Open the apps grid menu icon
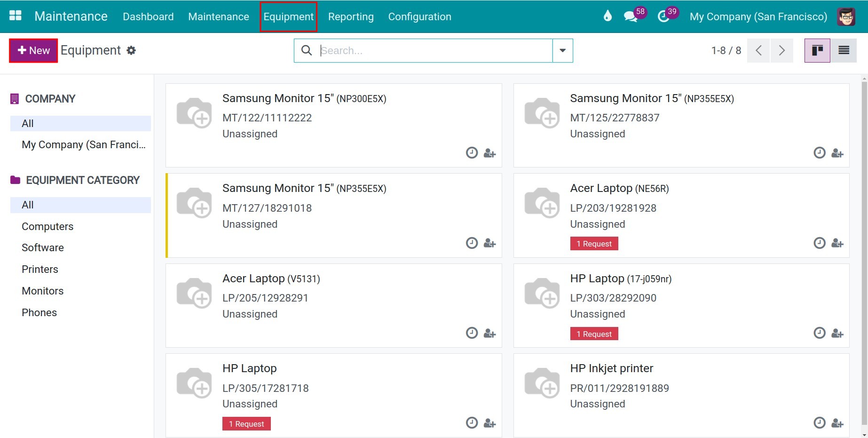This screenshot has height=438, width=868. [x=16, y=16]
